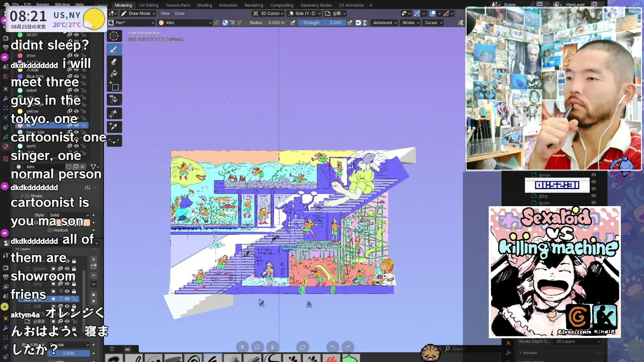
Task: Open the 3D Cursor stroke placement dropdown
Action: point(268,14)
